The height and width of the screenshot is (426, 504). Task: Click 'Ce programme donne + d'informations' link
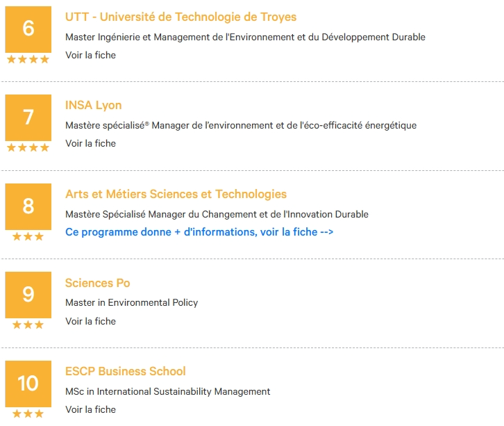(199, 232)
